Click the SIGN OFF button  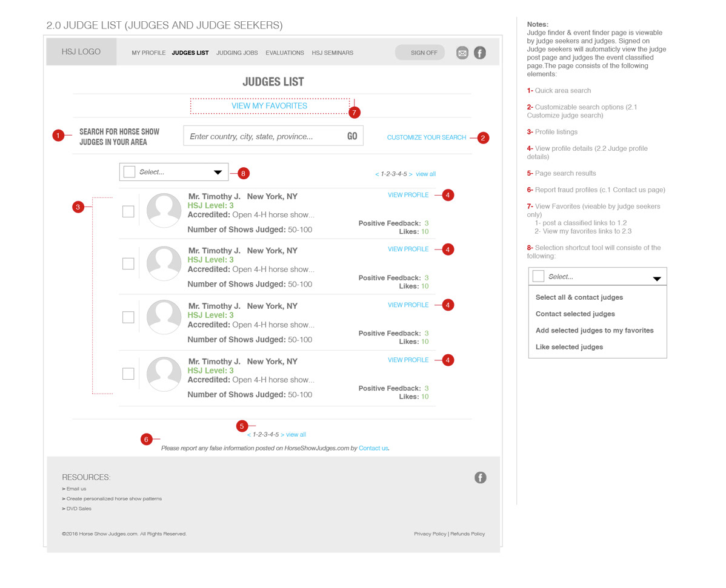pos(420,53)
